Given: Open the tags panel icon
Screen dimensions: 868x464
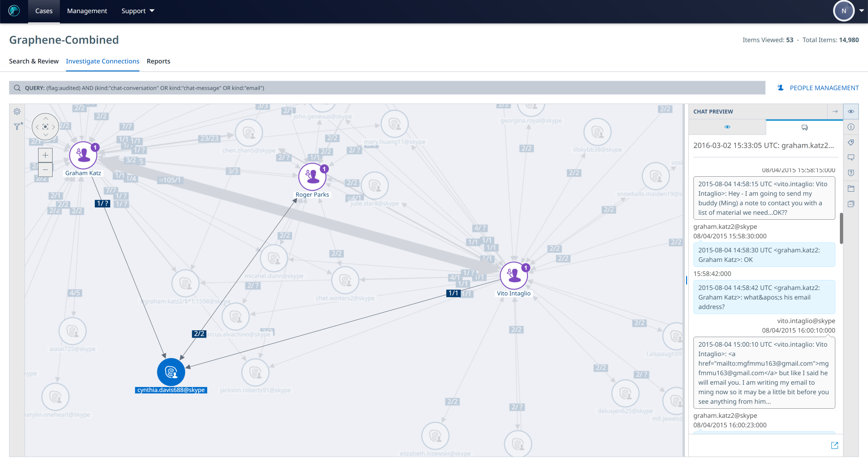Looking at the screenshot, I should click(851, 142).
